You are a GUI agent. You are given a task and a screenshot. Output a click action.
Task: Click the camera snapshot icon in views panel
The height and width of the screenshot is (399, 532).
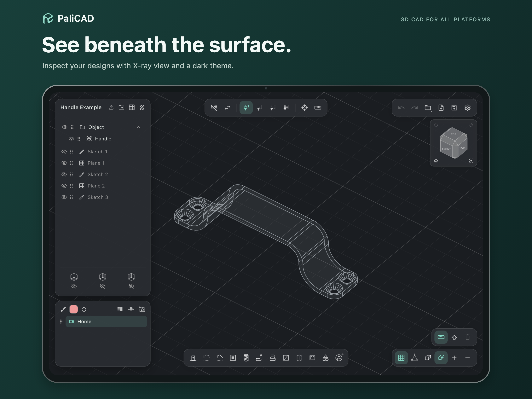(142, 309)
